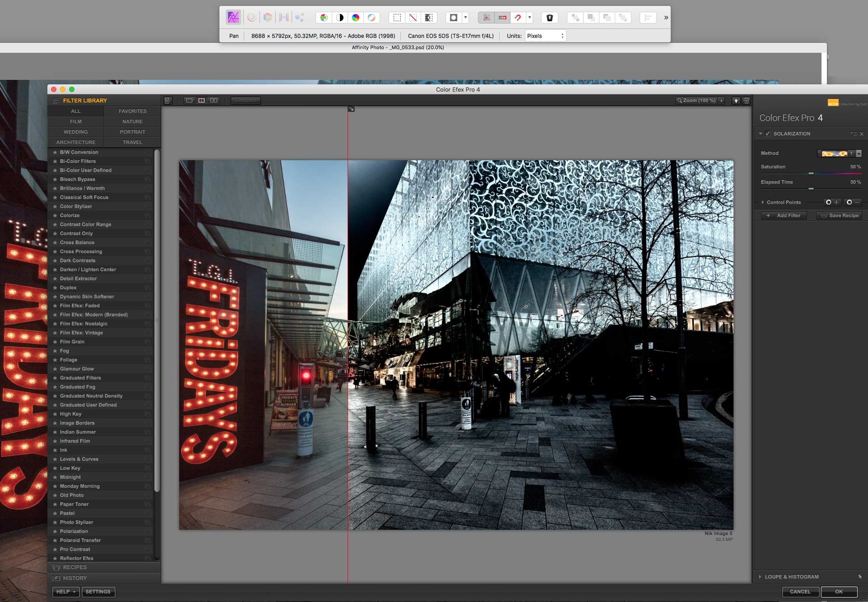Click the SETTINGS button
The image size is (868, 602).
click(98, 592)
